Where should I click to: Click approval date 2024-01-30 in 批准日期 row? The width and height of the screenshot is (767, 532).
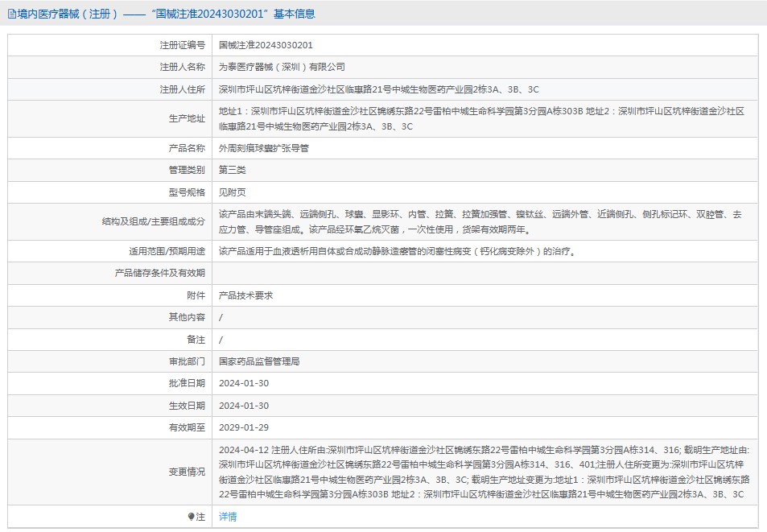click(x=244, y=383)
